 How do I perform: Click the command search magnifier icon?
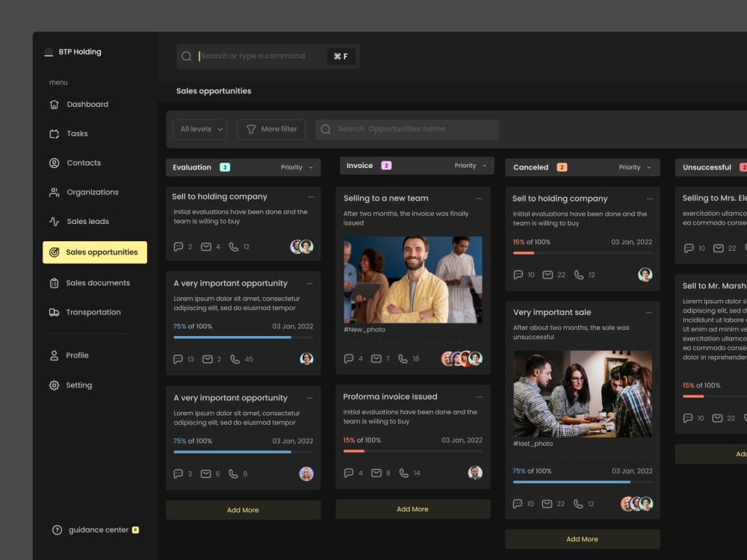click(x=186, y=56)
